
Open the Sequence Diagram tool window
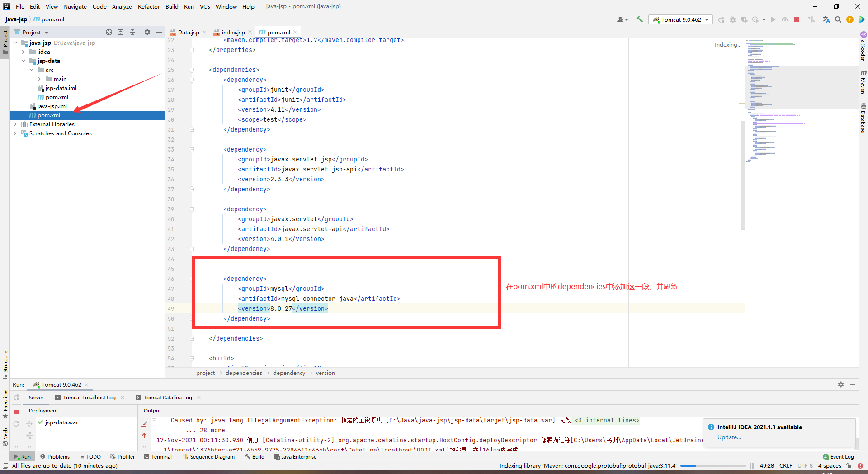tap(208, 457)
